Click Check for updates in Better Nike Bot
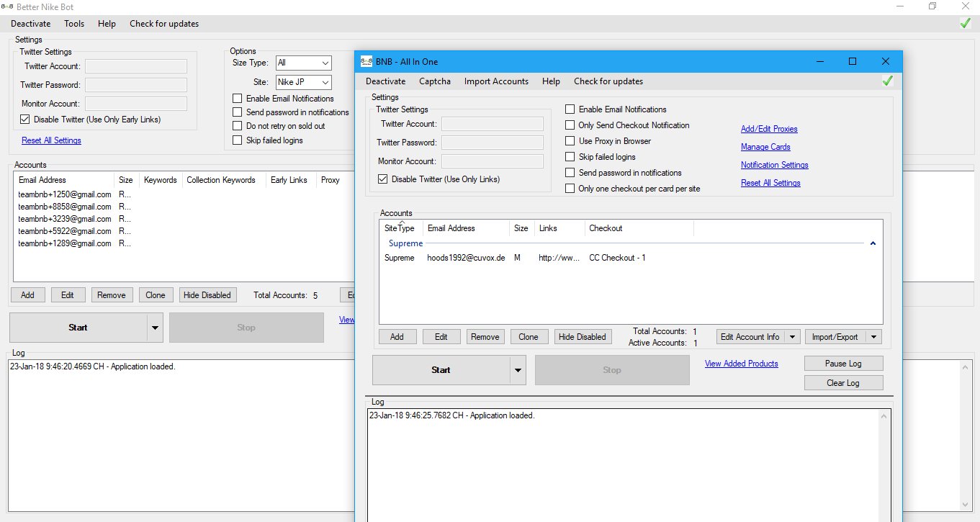The image size is (980, 522). point(164,24)
